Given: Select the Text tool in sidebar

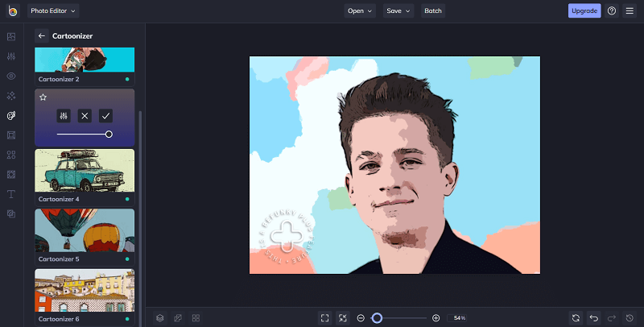Looking at the screenshot, I should point(11,194).
